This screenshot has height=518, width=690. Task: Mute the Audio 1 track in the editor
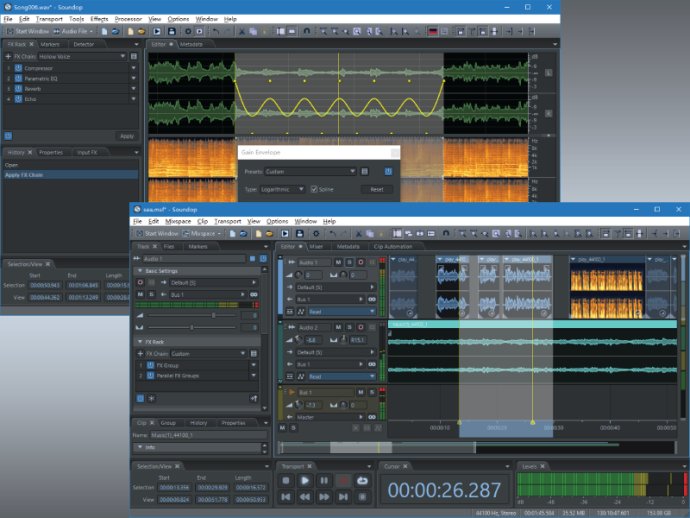pos(338,262)
